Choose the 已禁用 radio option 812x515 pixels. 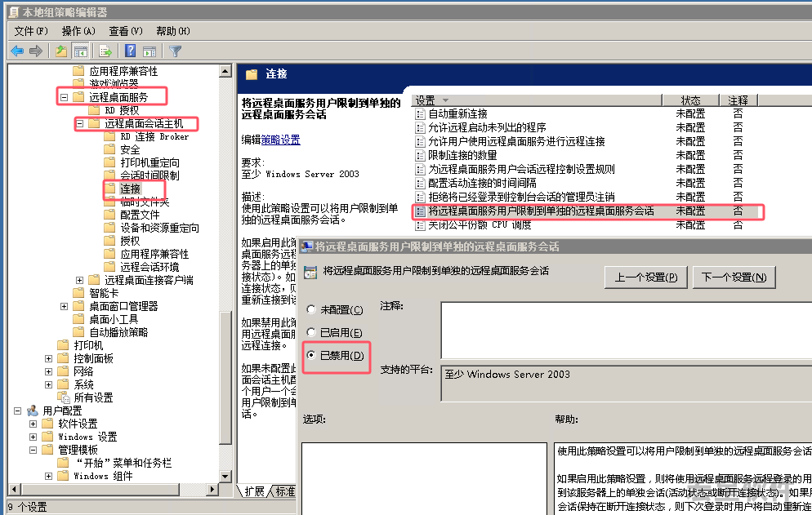[x=310, y=356]
